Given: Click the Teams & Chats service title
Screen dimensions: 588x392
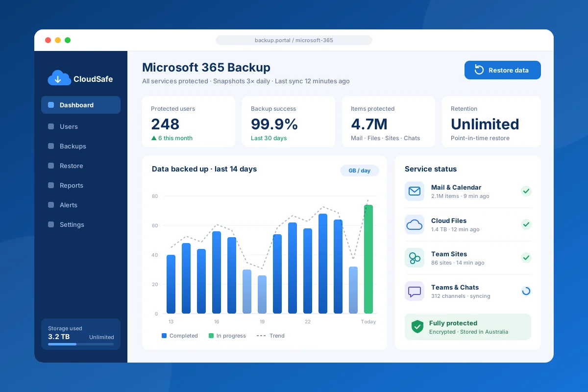Looking at the screenshot, I should (x=455, y=287).
